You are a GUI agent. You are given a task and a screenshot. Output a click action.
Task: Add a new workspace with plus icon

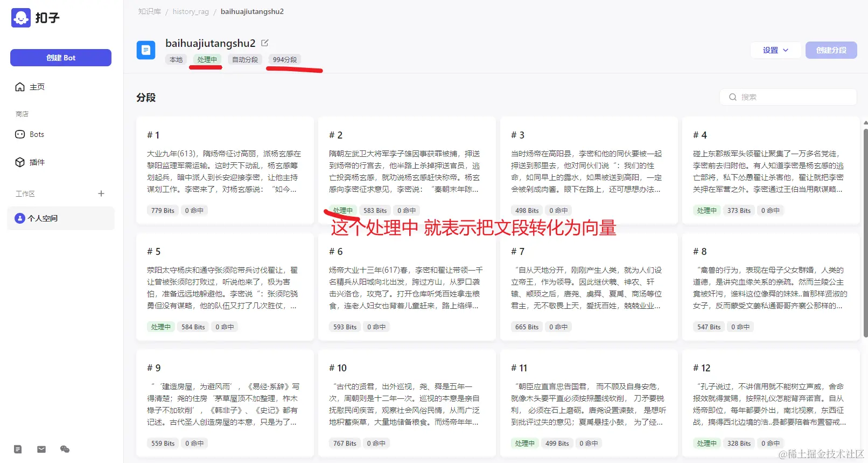click(x=101, y=194)
